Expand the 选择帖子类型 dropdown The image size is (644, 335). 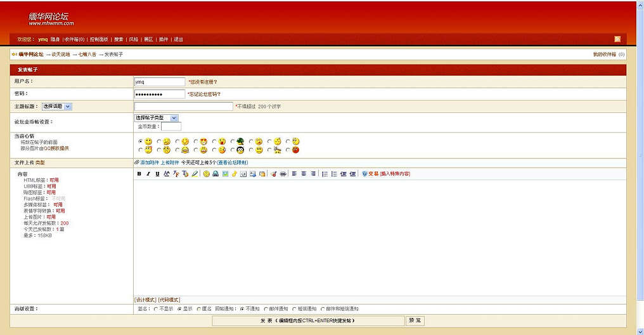[x=156, y=118]
